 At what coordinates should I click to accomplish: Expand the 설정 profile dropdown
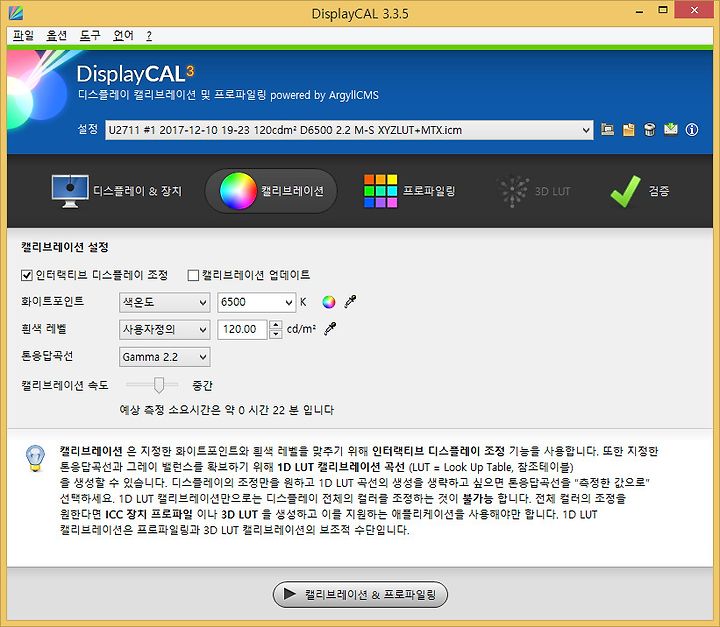349,130
